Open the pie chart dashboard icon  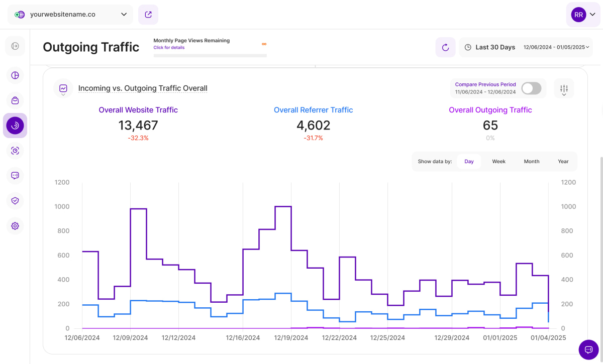[x=15, y=75]
